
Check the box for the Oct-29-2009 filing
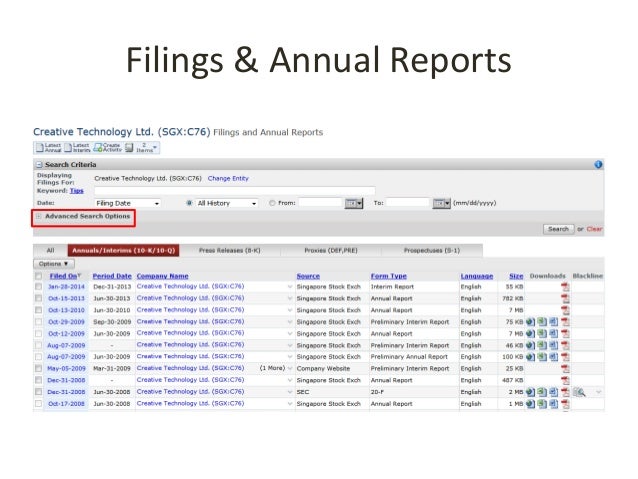coord(39,322)
